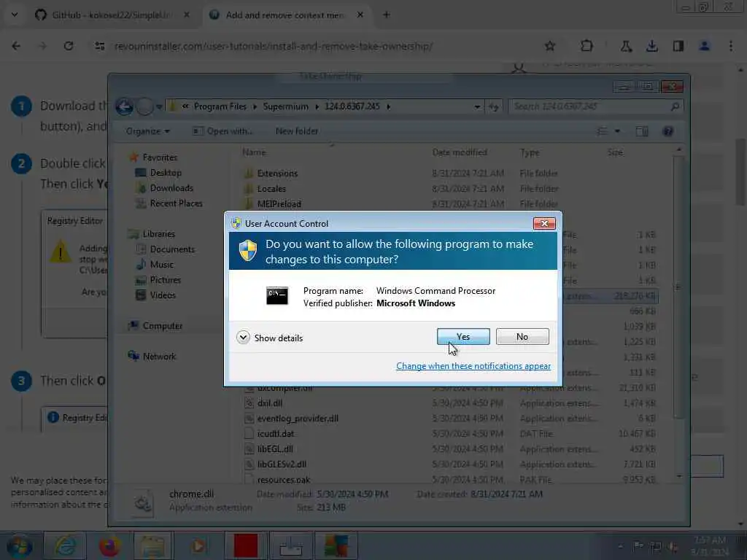Bookmark this page with the star icon
747x560 pixels.
coord(550,46)
